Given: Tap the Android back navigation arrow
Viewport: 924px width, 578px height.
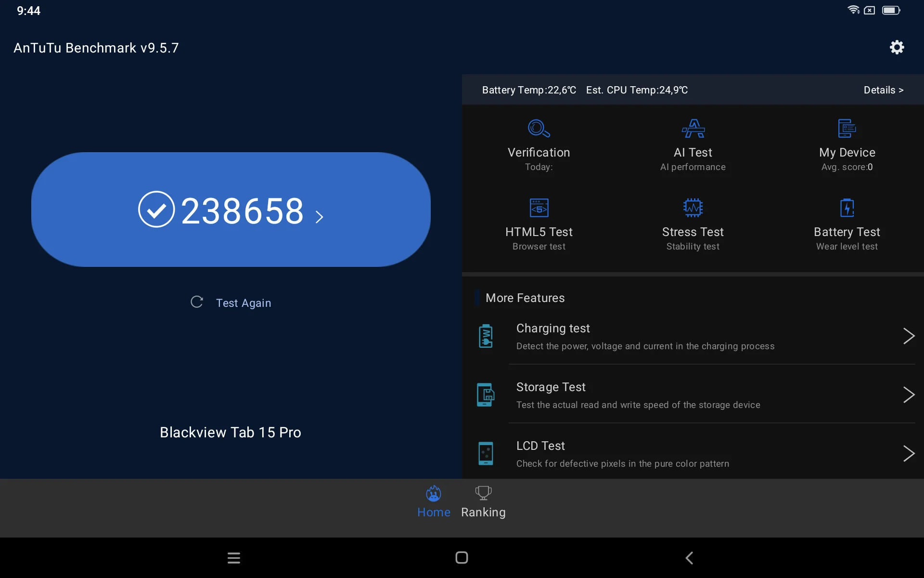Looking at the screenshot, I should (689, 558).
